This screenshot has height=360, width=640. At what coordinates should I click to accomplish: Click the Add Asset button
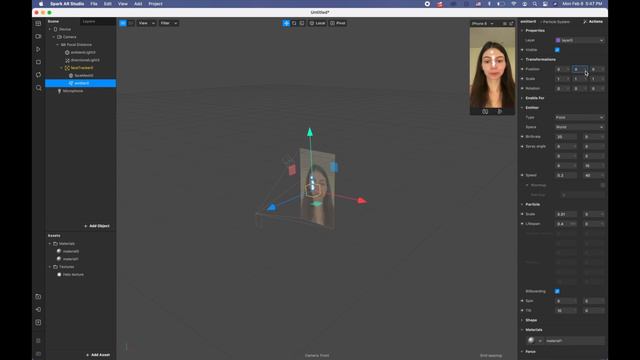coord(98,355)
